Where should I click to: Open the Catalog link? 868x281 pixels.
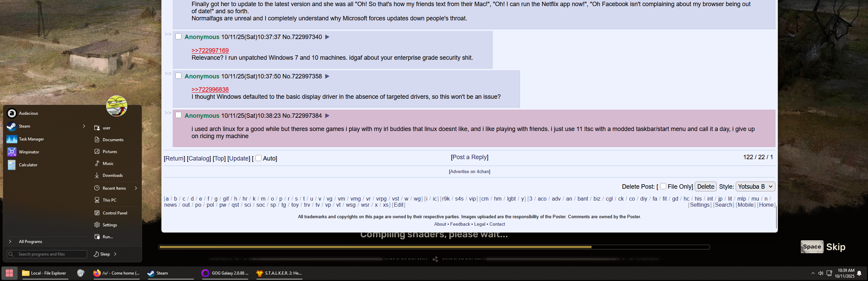tap(199, 158)
